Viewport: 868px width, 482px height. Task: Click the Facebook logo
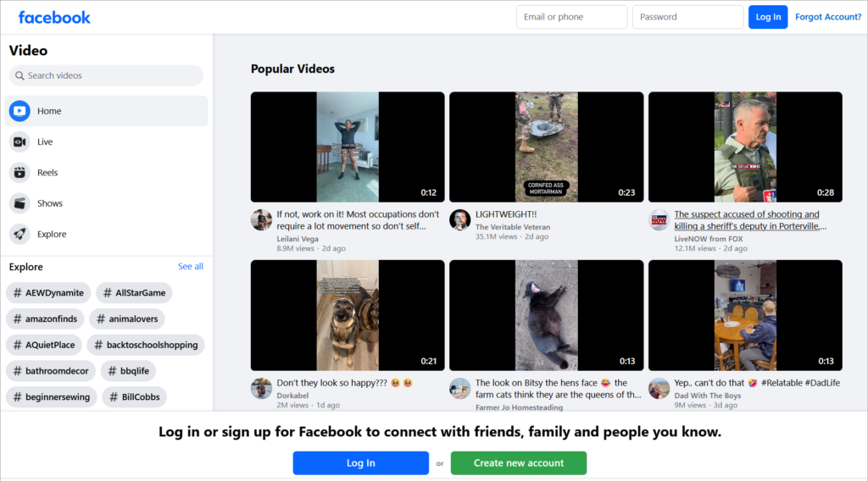(54, 18)
